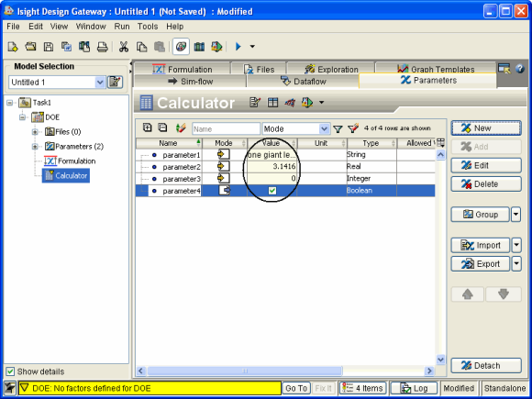532x399 pixels.
Task: Switch to the Files tab
Action: [x=259, y=69]
